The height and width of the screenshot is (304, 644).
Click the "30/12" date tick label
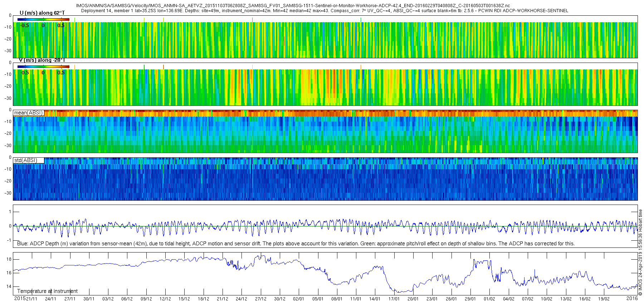[x=279, y=299]
